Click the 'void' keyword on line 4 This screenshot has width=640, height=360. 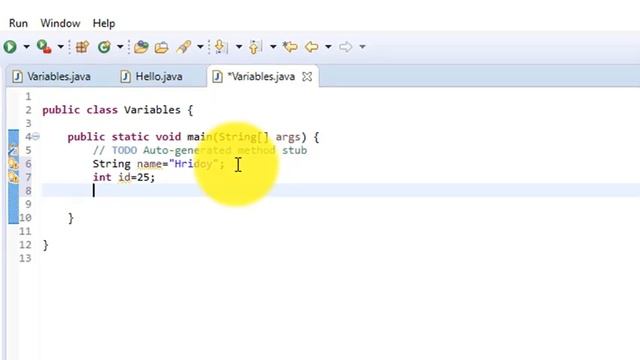(x=168, y=137)
